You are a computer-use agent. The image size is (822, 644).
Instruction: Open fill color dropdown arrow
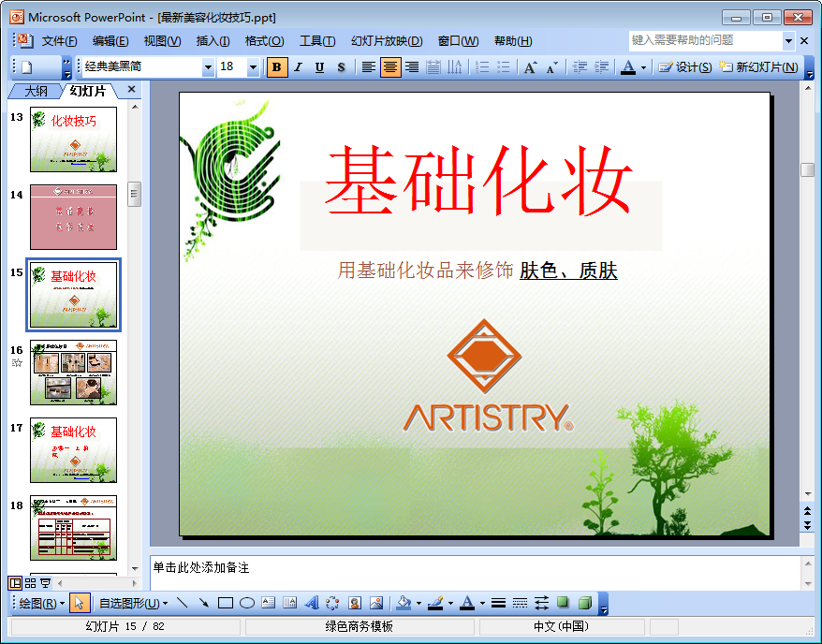418,603
